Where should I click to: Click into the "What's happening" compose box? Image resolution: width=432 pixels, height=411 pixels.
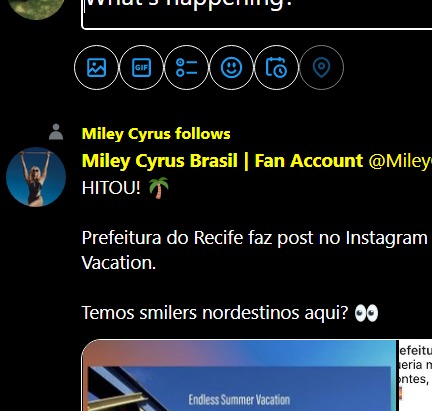(257, 13)
